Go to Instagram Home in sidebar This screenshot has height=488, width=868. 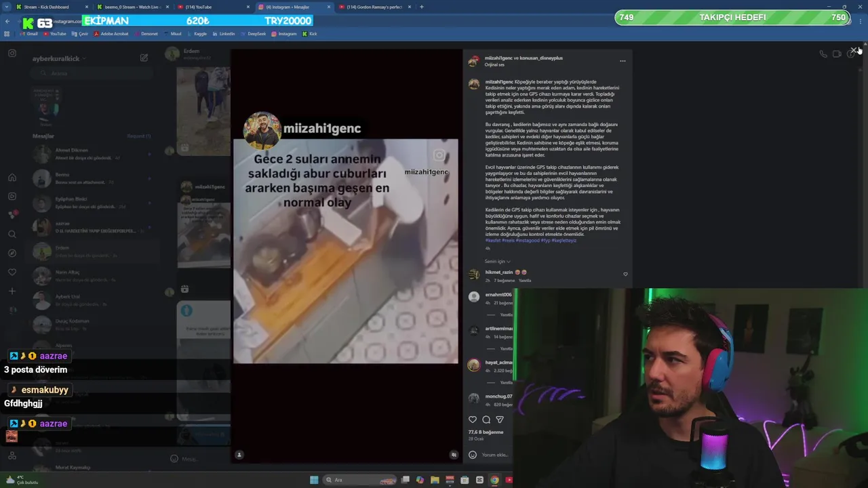point(12,178)
